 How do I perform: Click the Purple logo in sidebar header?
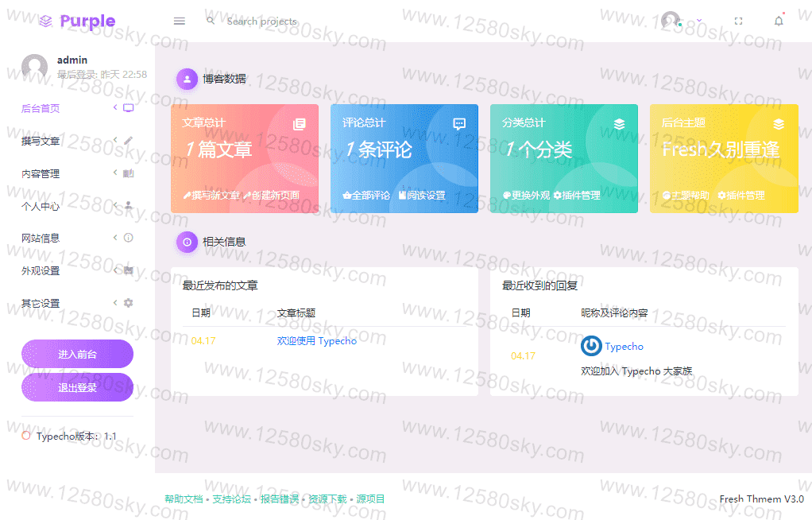[x=78, y=21]
